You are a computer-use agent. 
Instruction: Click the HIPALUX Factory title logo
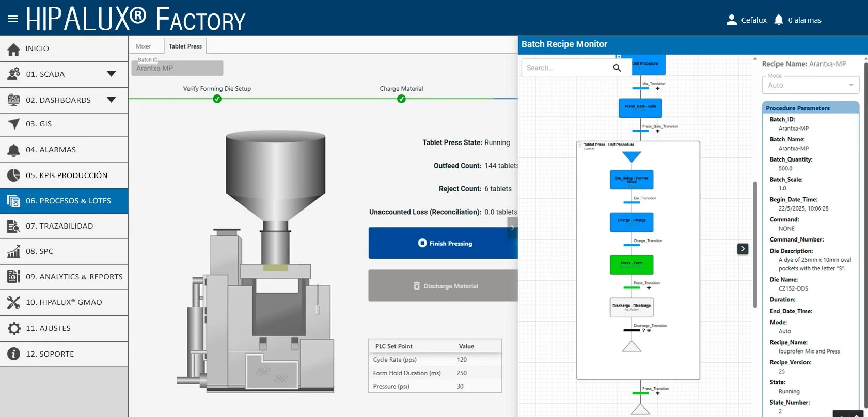click(136, 19)
